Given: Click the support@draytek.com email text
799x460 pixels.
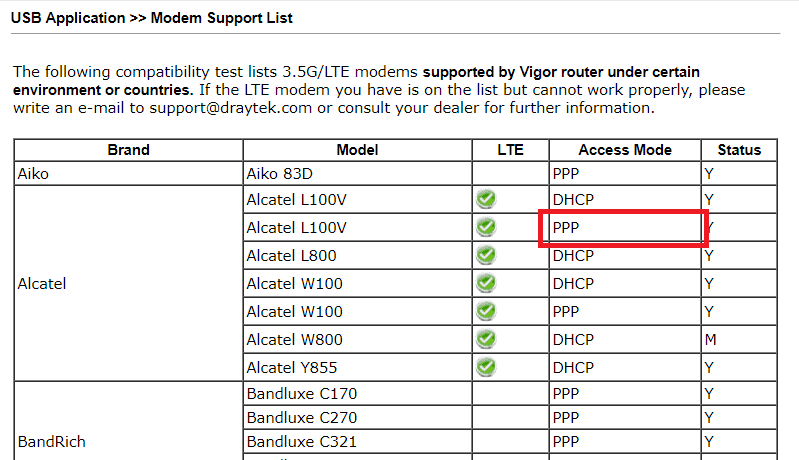Looking at the screenshot, I should pyautogui.click(x=230, y=108).
